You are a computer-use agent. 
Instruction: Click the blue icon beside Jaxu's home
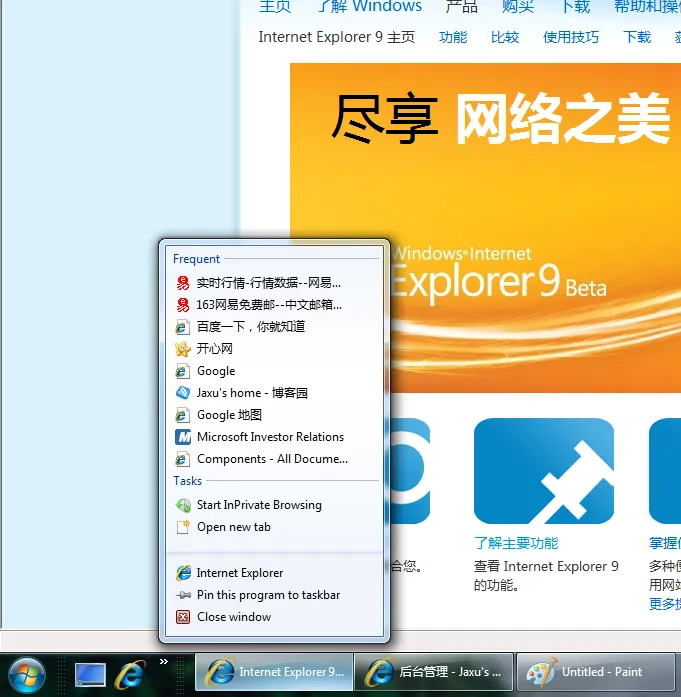(x=183, y=393)
